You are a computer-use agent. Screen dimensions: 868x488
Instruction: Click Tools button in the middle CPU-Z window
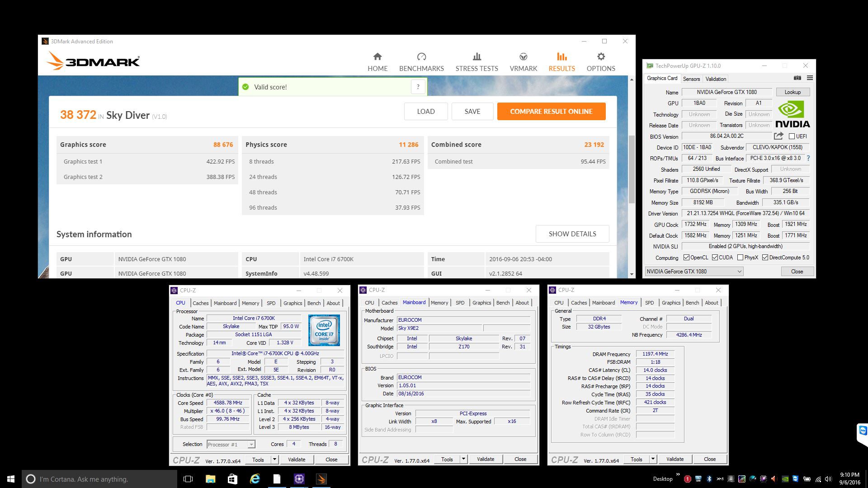pos(447,459)
